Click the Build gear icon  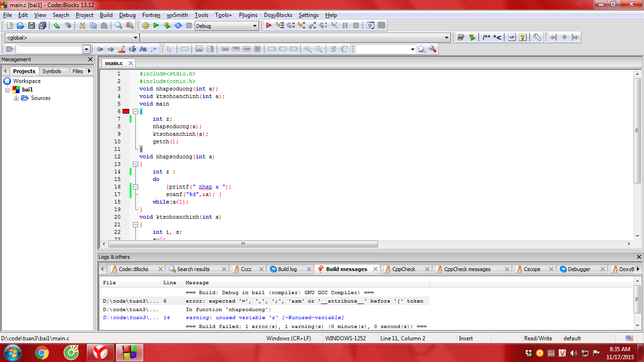pyautogui.click(x=146, y=26)
